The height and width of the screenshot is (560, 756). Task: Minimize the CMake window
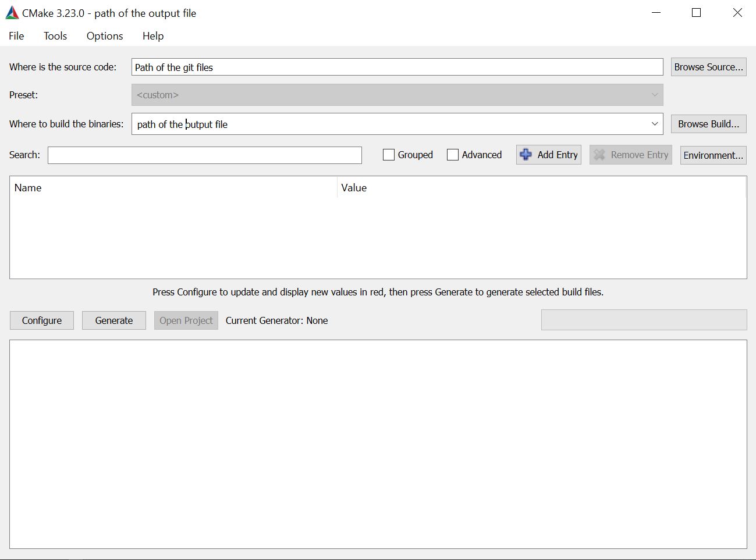click(x=656, y=13)
